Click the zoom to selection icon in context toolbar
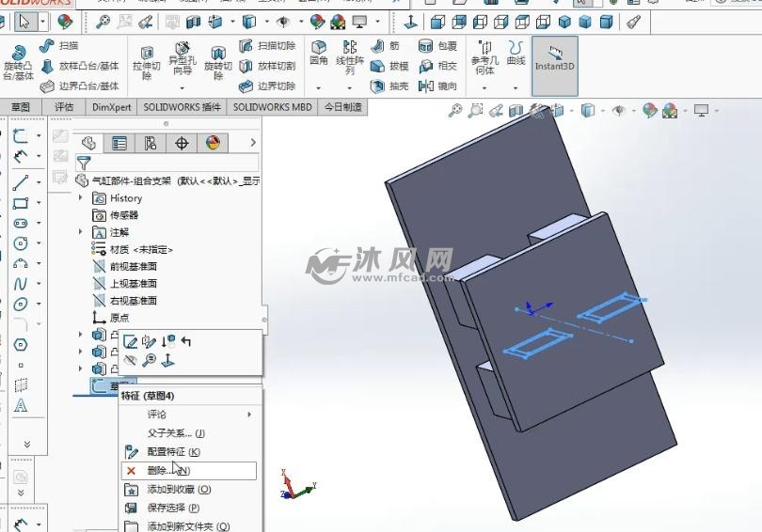The height and width of the screenshot is (532, 762). 150,360
